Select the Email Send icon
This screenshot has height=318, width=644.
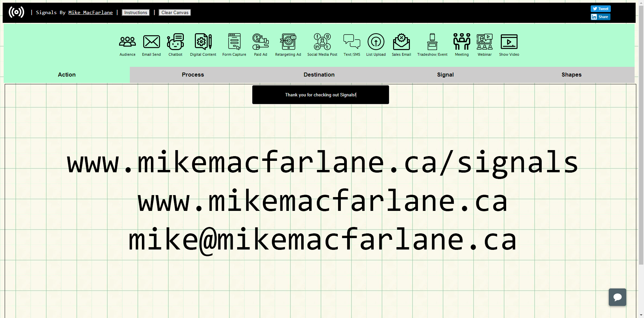click(x=151, y=42)
